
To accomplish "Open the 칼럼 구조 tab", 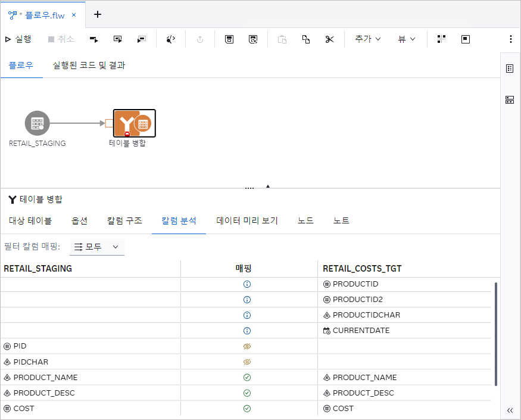I will (x=124, y=220).
